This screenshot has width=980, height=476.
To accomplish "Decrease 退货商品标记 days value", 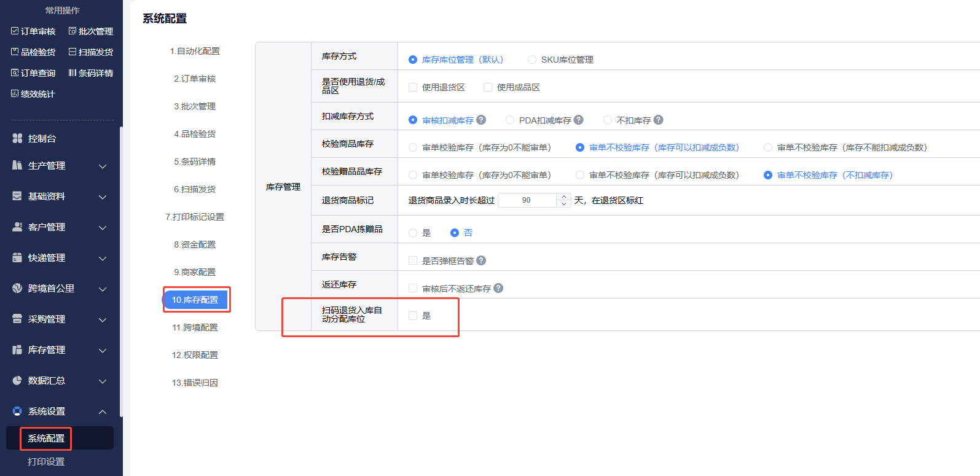I will pyautogui.click(x=564, y=204).
